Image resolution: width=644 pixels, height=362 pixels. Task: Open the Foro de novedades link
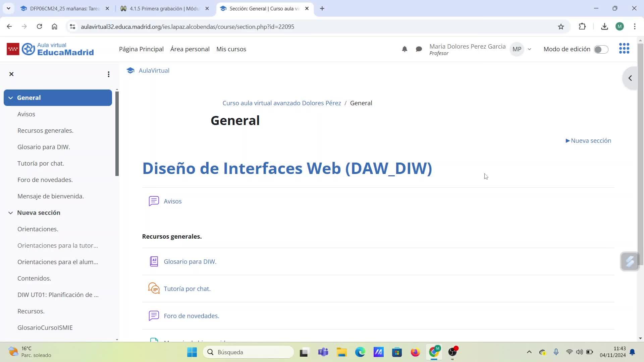(191, 316)
